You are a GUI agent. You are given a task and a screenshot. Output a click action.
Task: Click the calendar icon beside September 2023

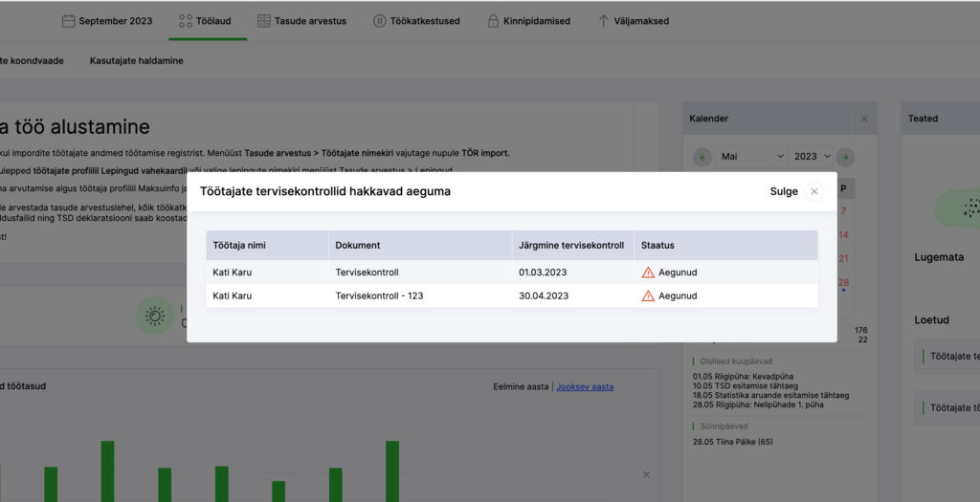(x=68, y=21)
